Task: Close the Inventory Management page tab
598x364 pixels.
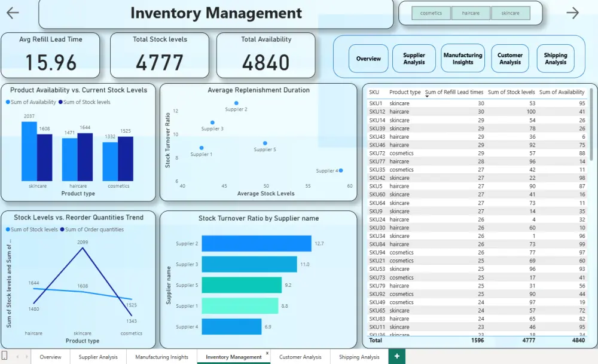Action: point(267,353)
